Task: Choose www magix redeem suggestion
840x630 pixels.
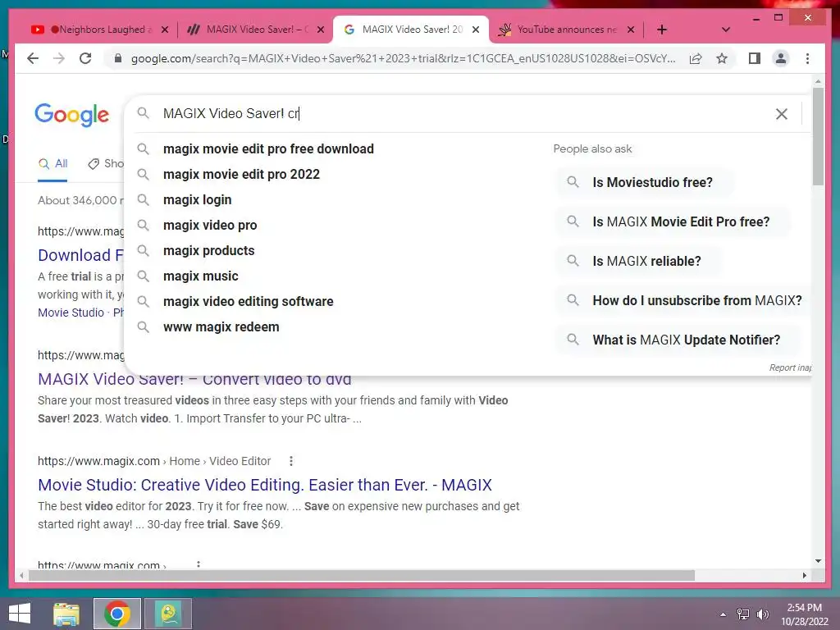Action: tap(221, 326)
